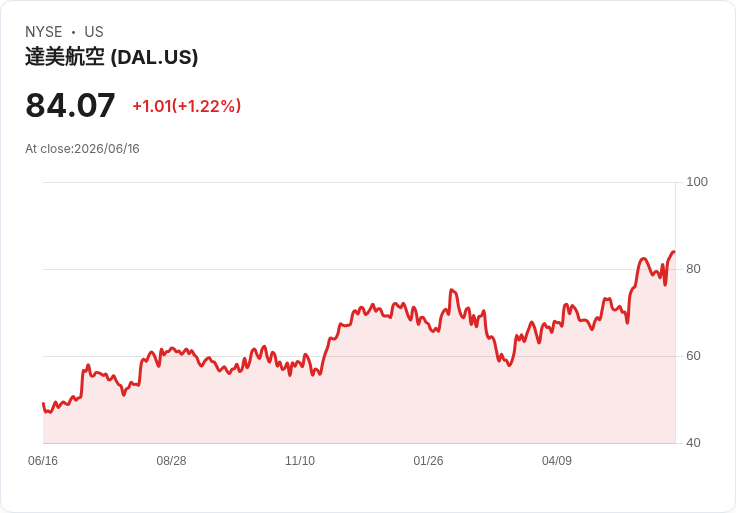Screen dimensions: 736x513
Task: Click the 60 y-axis price label
Action: [693, 356]
